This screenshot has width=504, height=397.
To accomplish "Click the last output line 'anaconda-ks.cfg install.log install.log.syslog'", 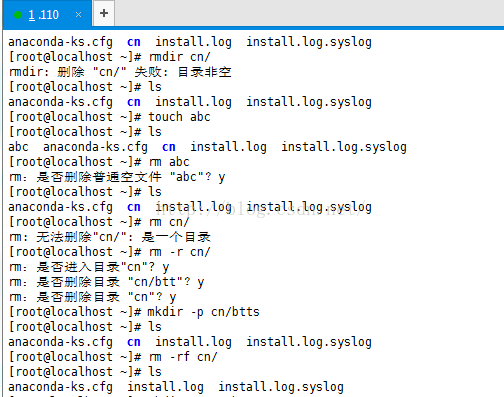I will (x=176, y=387).
